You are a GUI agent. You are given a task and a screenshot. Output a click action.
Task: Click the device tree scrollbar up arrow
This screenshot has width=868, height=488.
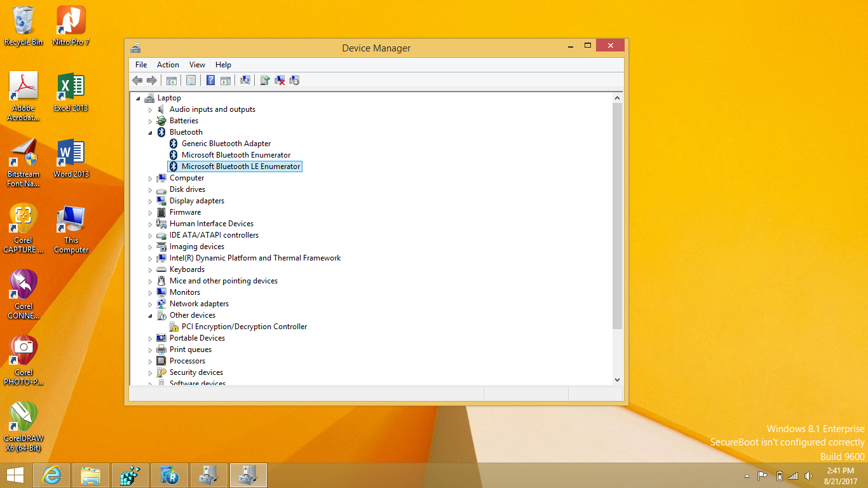click(x=617, y=98)
